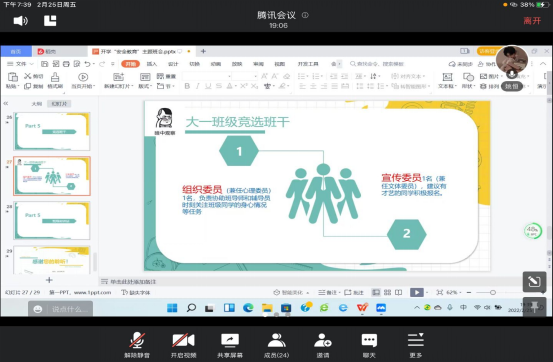The image size is (553, 362).
Task: Turn on the camera via 开启视频
Action: click(183, 345)
